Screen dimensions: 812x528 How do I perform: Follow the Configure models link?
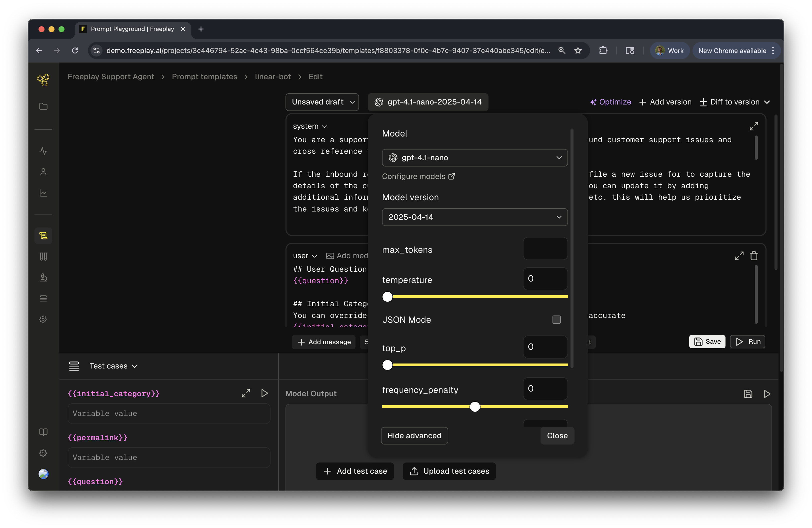point(418,176)
